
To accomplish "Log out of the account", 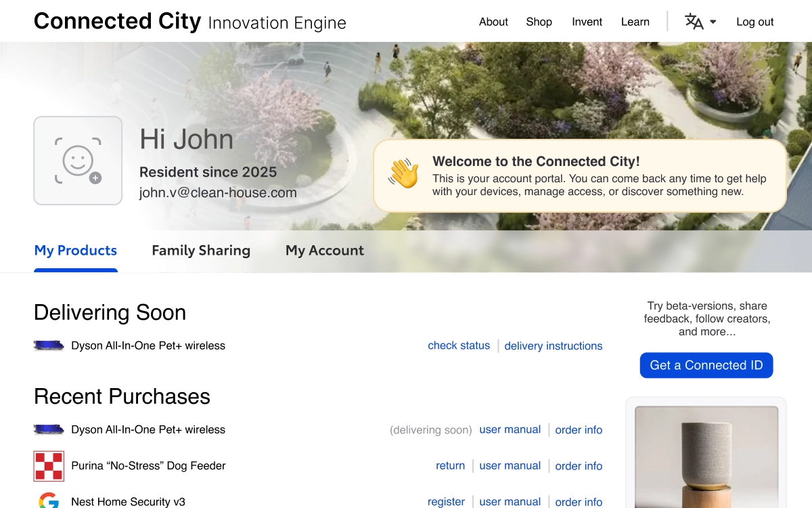I will click(755, 22).
